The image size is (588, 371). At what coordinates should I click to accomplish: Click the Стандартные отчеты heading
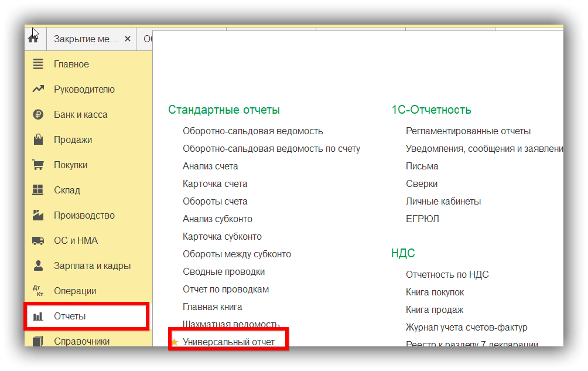(x=224, y=110)
